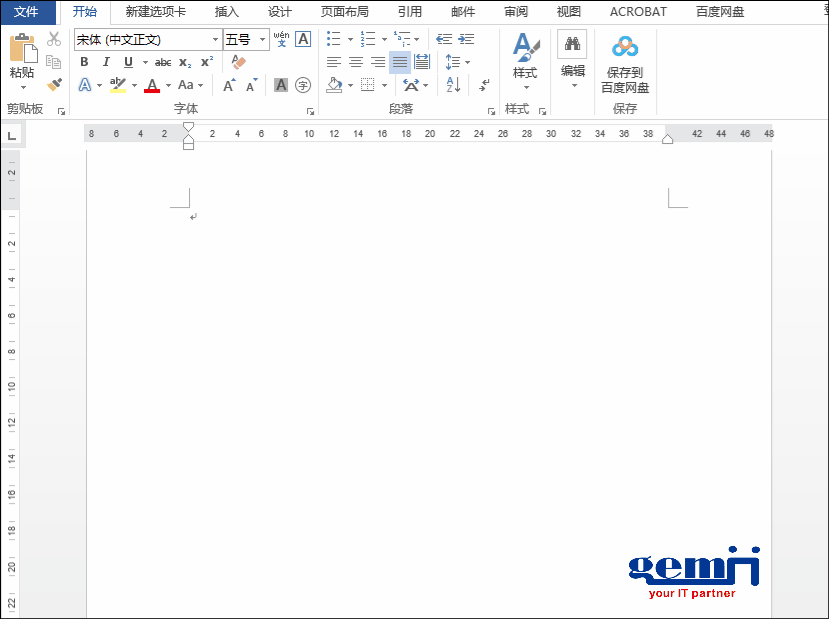829x619 pixels.
Task: Toggle italic formatting
Action: pos(105,62)
